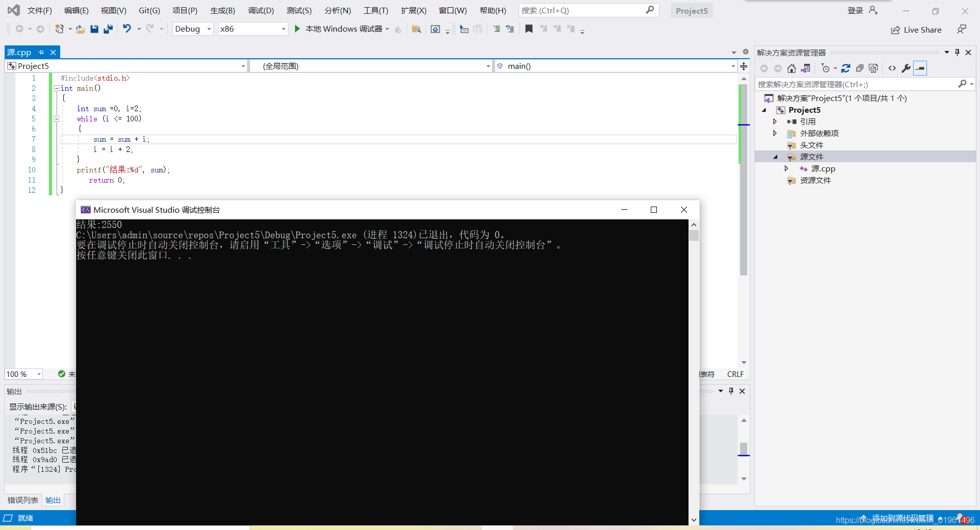Image resolution: width=980 pixels, height=530 pixels.
Task: Pin the Solution Explorer panel
Action: [x=957, y=53]
